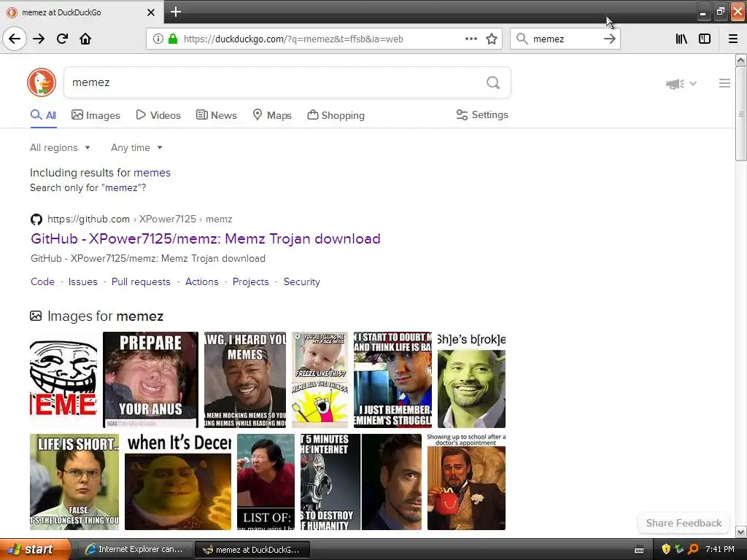Click the page scrollbar up arrow
The height and width of the screenshot is (560, 747).
(740, 60)
